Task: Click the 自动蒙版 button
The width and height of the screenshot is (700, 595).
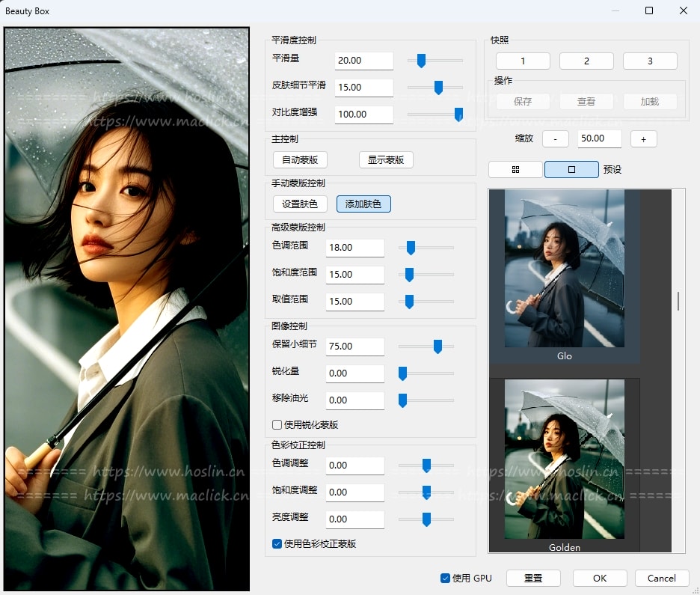Action: coord(300,160)
